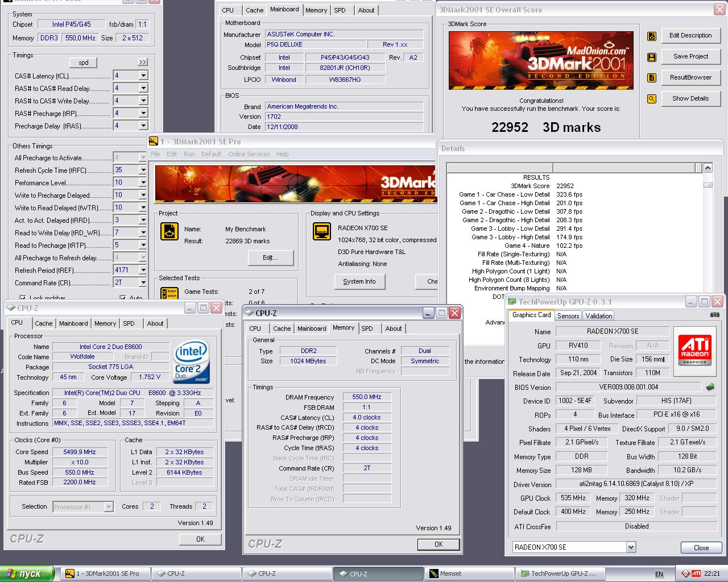Click the ResultBrowser button
Image resolution: width=728 pixels, height=582 pixels.
690,77
